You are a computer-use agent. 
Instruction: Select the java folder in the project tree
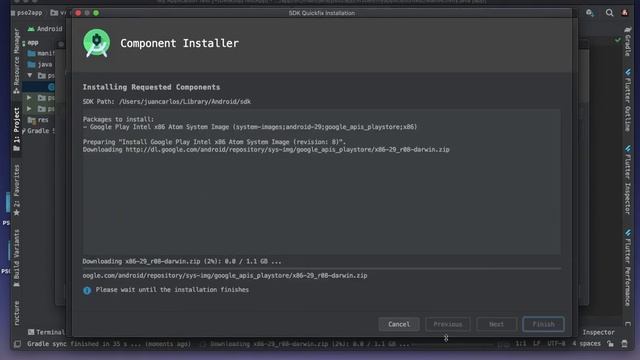click(40, 64)
